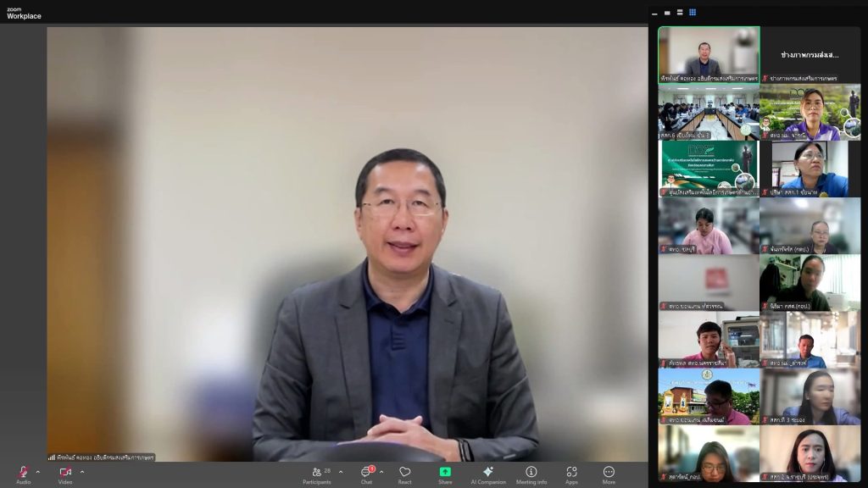Open the Chat panel
Image resolution: width=868 pixels, height=488 pixels.
[366, 473]
